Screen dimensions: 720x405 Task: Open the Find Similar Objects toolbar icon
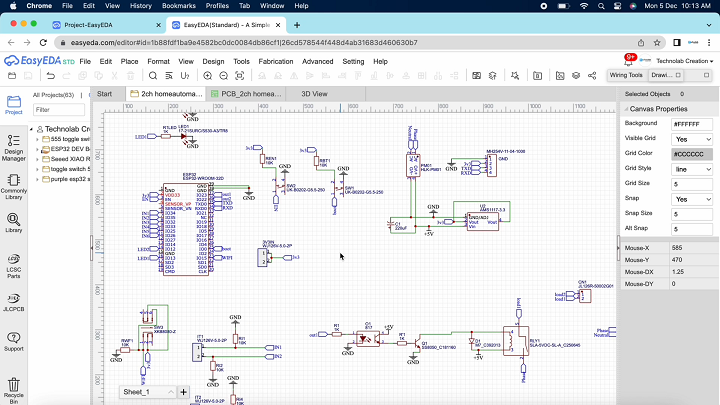[x=169, y=76]
